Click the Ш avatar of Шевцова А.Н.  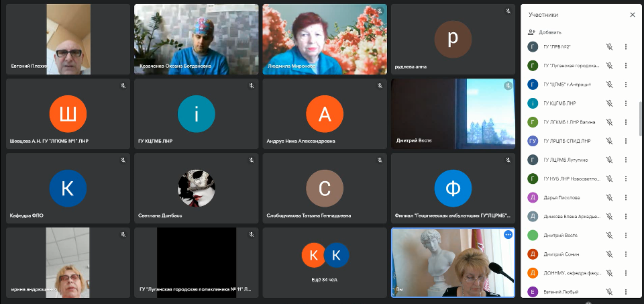point(68,114)
